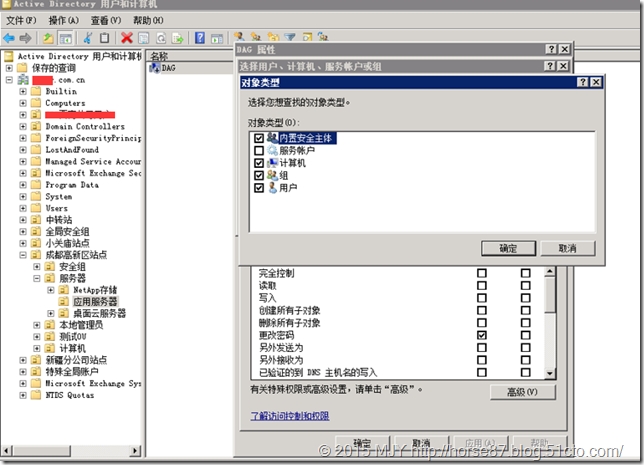Open the 查看(V) menu
This screenshot has width=644, height=465.
click(104, 20)
